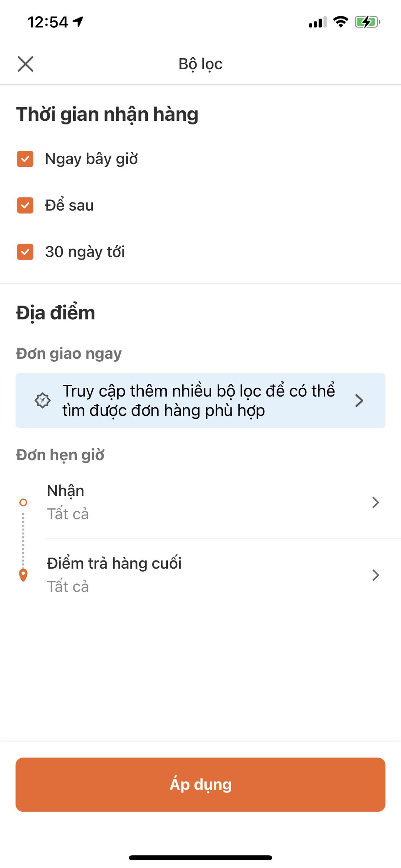Tap the cellular signal bars icon
The height and width of the screenshot is (868, 401).
(317, 22)
